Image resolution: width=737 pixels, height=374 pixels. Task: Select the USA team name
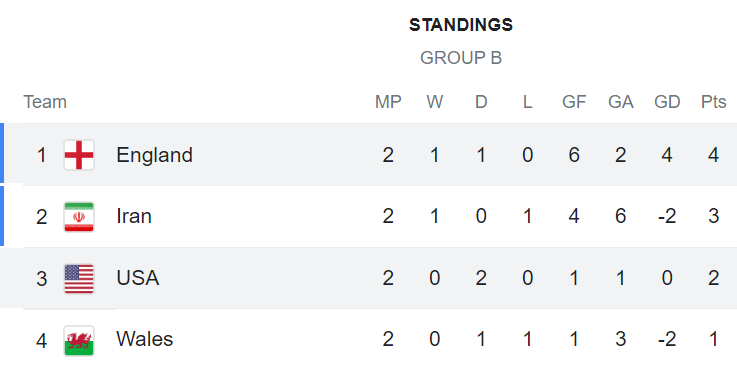(138, 278)
